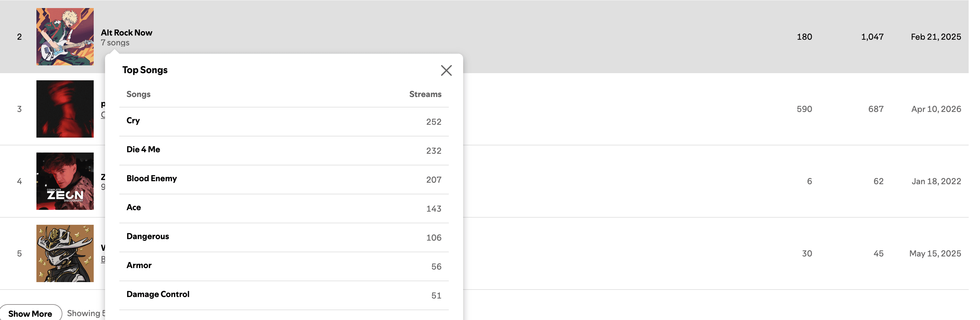Select the Armor song row
This screenshot has height=320, width=980.
(x=284, y=266)
